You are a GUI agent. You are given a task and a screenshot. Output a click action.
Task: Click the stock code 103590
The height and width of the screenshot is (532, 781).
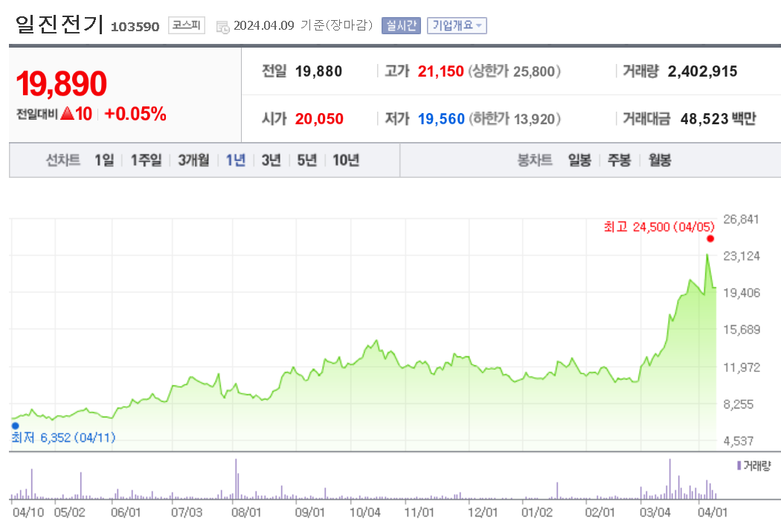[x=135, y=27]
